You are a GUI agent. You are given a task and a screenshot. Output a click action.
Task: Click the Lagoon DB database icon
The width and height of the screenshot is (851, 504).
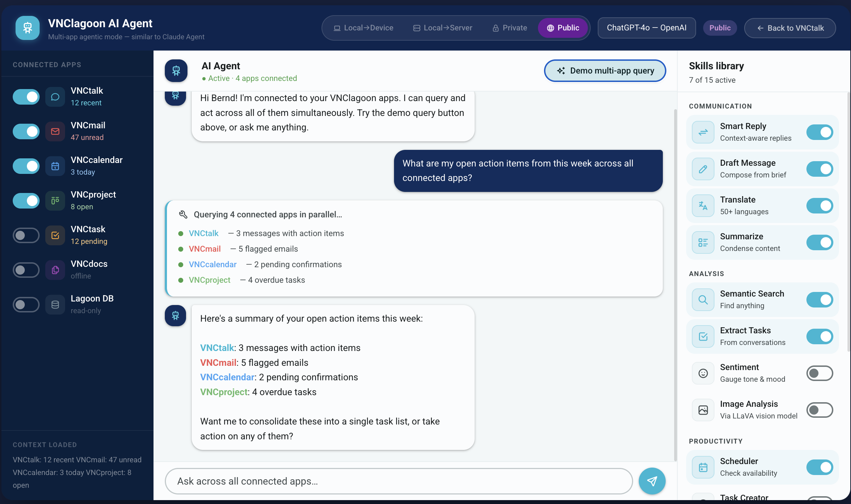pos(55,305)
